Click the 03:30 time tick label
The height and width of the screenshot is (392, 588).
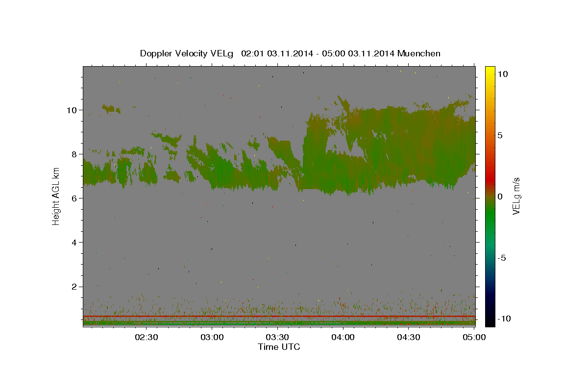click(x=277, y=337)
